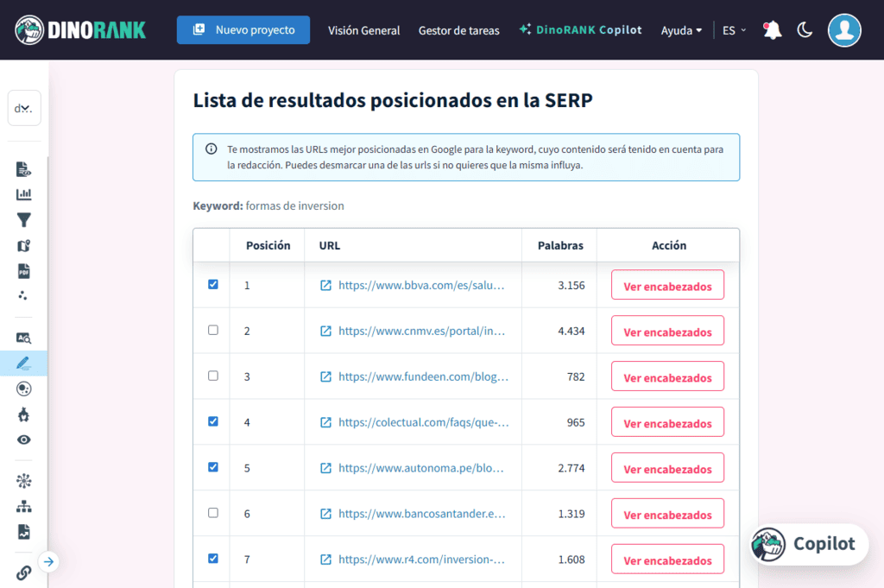Uncheck the position 1 BBVA result
This screenshot has height=588, width=884.
[212, 284]
